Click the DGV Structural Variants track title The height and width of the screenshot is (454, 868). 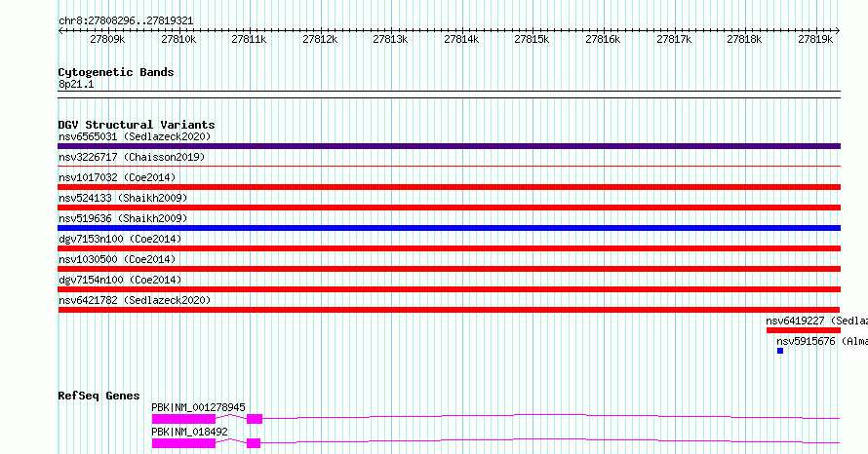(137, 125)
